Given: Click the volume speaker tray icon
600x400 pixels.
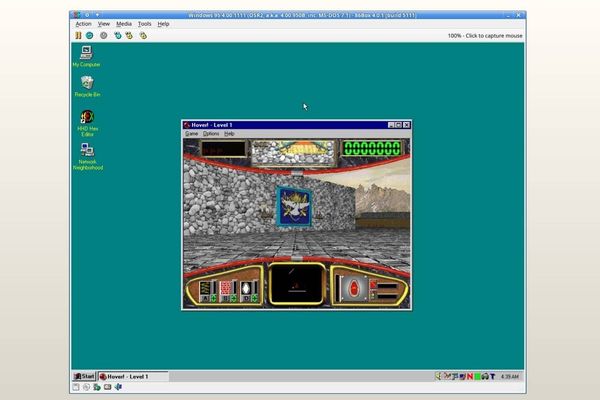Looking at the screenshot, I should pyautogui.click(x=439, y=376).
